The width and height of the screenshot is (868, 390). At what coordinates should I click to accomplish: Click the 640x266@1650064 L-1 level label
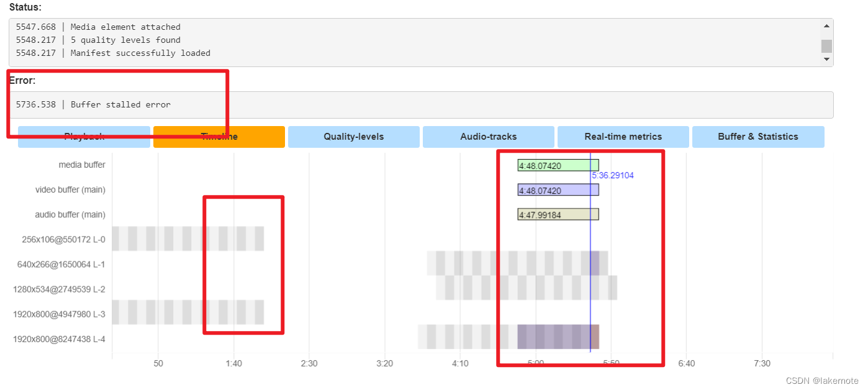point(61,265)
